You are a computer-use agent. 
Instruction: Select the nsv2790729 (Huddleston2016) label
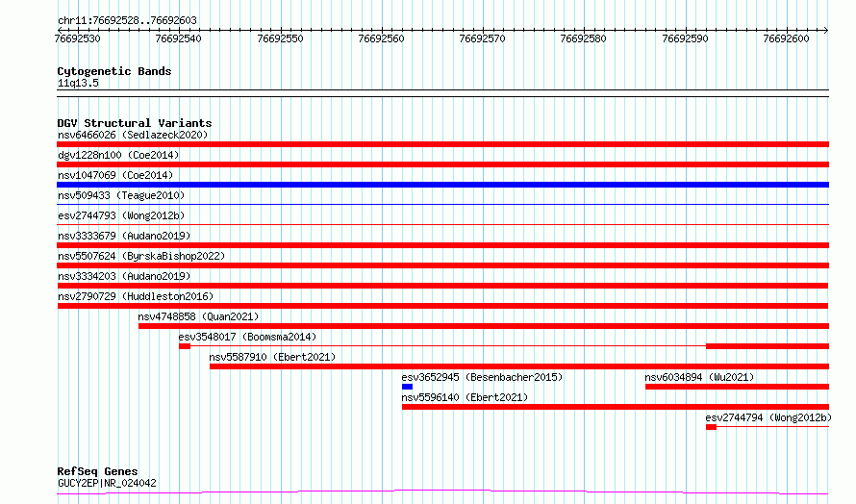tap(136, 296)
